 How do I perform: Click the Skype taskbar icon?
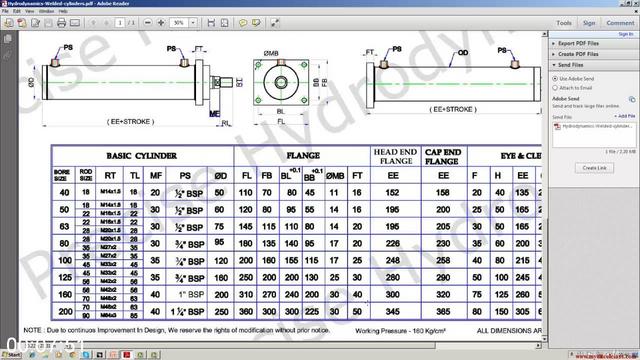[x=86, y=355]
